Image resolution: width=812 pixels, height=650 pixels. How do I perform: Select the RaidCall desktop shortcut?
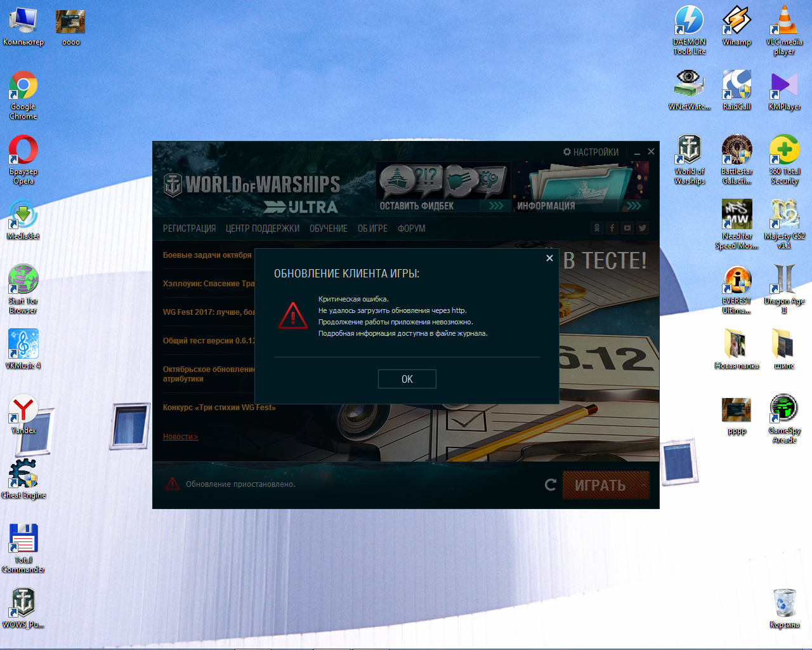(x=737, y=90)
